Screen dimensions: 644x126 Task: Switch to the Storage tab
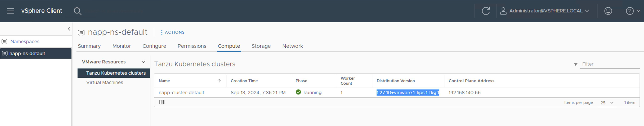(261, 46)
